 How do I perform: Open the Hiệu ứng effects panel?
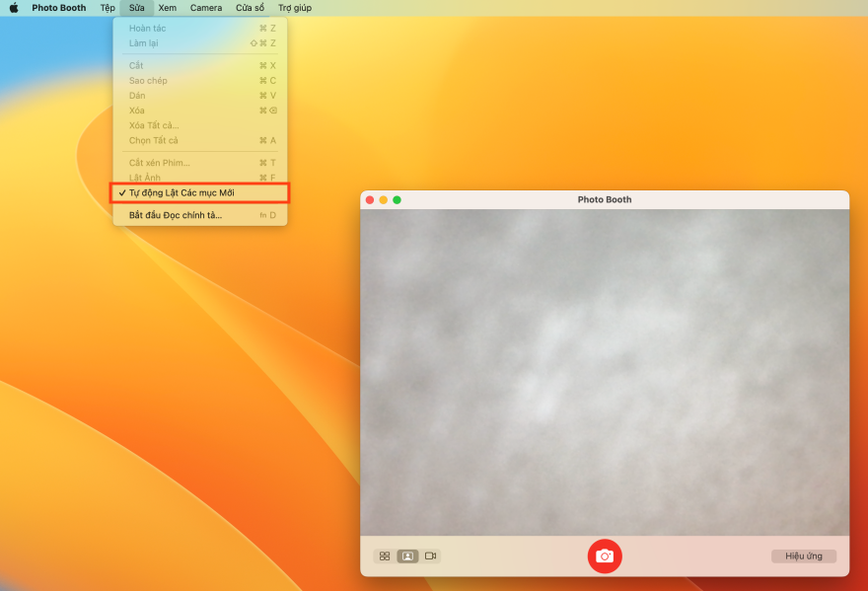tap(803, 556)
